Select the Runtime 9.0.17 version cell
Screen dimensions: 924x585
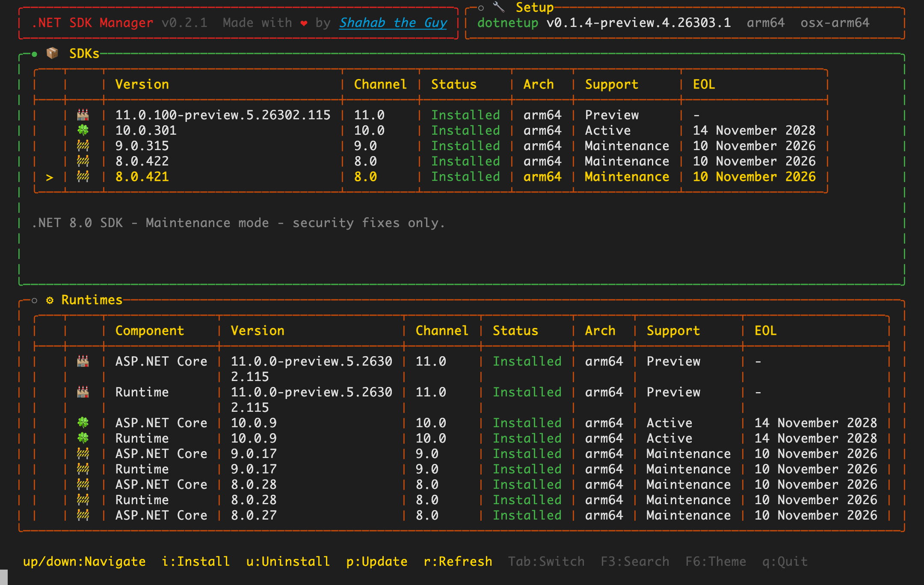(254, 469)
